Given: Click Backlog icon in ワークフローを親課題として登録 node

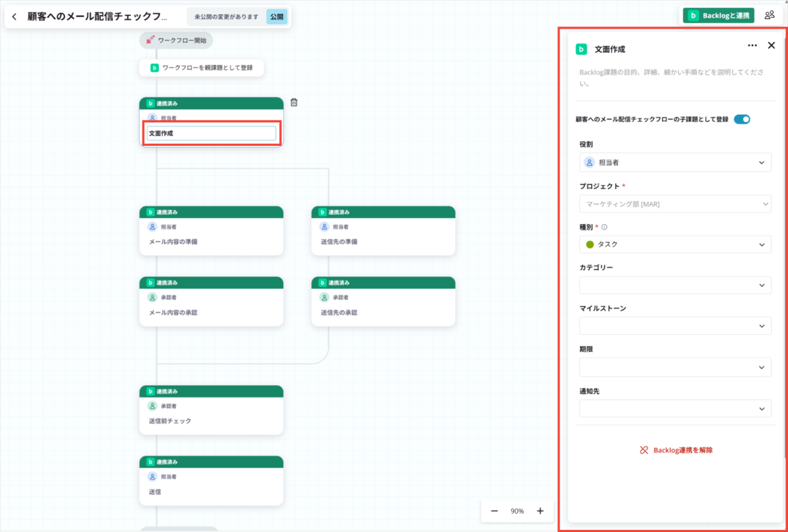Looking at the screenshot, I should coord(154,68).
